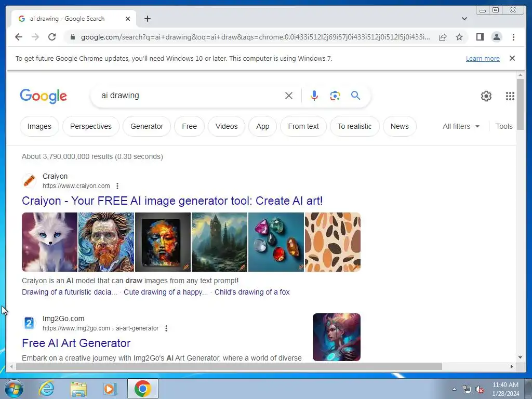532x399 pixels.
Task: Open the Img2Go result's three-dot options
Action: (166, 328)
